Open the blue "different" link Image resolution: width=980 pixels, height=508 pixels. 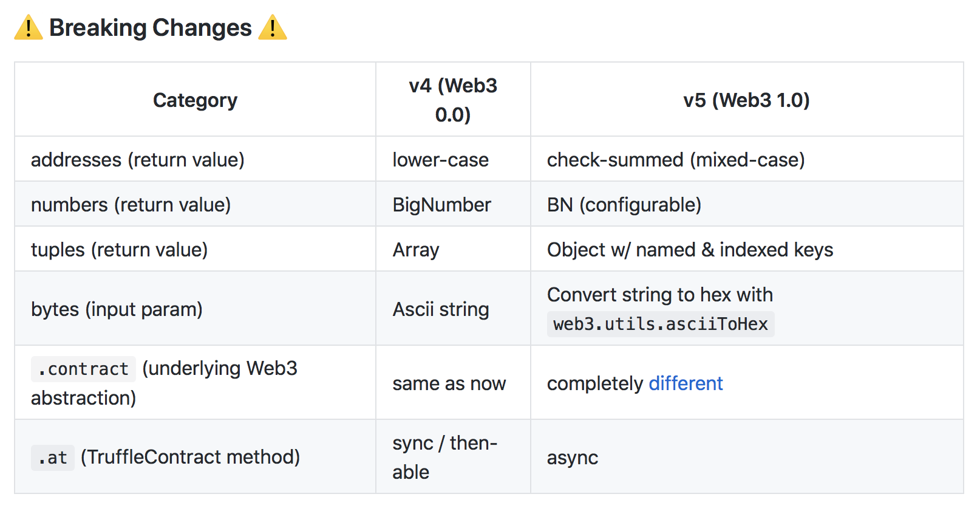686,383
